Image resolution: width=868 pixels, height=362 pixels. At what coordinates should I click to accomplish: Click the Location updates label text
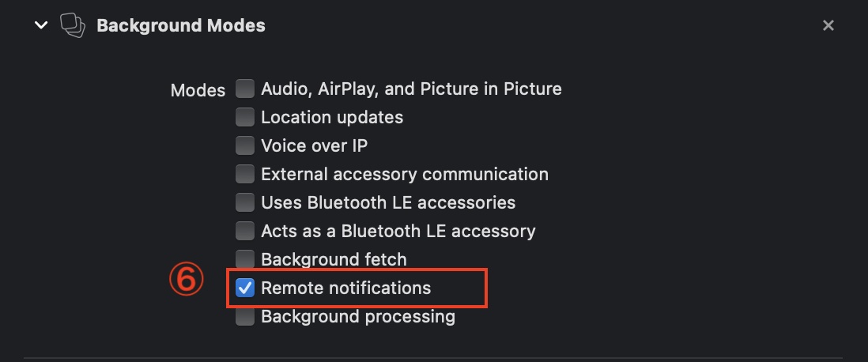coord(332,117)
